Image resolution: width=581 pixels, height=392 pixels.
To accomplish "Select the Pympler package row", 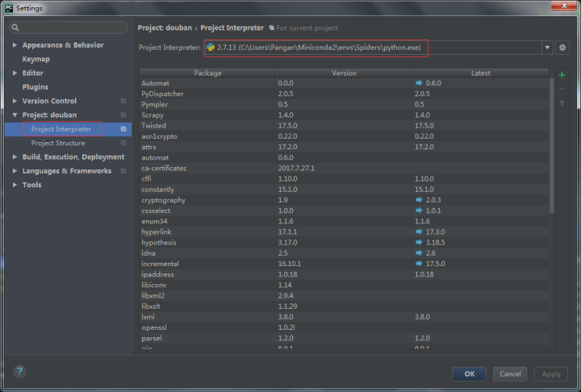I will (345, 105).
